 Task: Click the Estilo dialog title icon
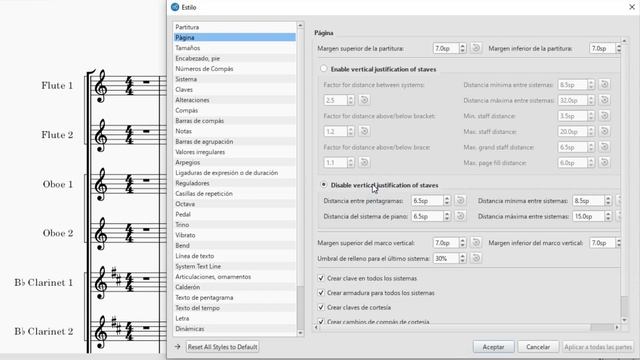[175, 7]
